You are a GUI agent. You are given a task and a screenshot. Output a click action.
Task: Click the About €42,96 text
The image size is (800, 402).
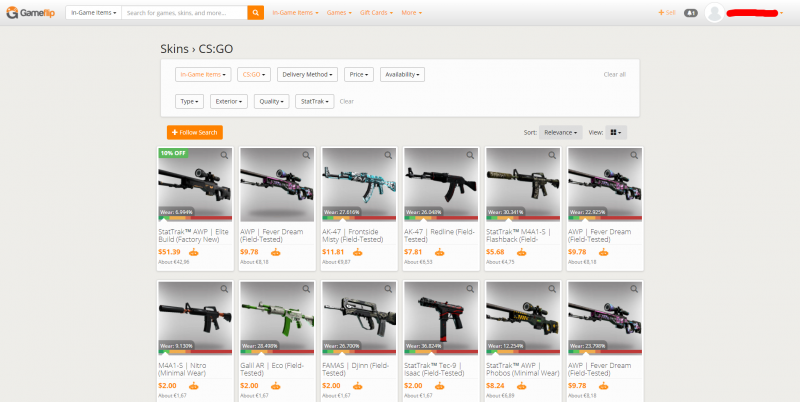point(174,262)
